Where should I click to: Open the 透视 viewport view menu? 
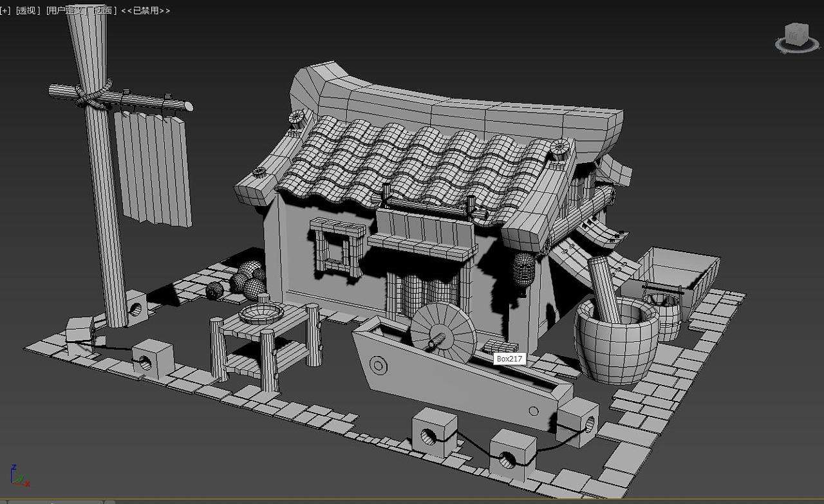coord(28,11)
